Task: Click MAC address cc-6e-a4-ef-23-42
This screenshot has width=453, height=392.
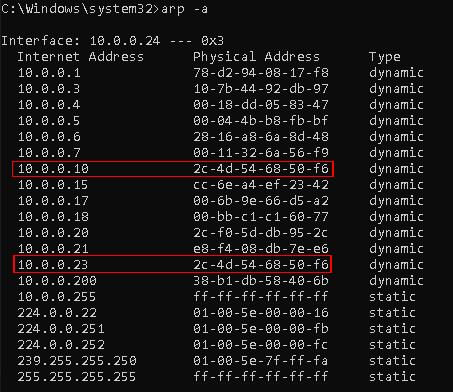Action: pyautogui.click(x=261, y=185)
